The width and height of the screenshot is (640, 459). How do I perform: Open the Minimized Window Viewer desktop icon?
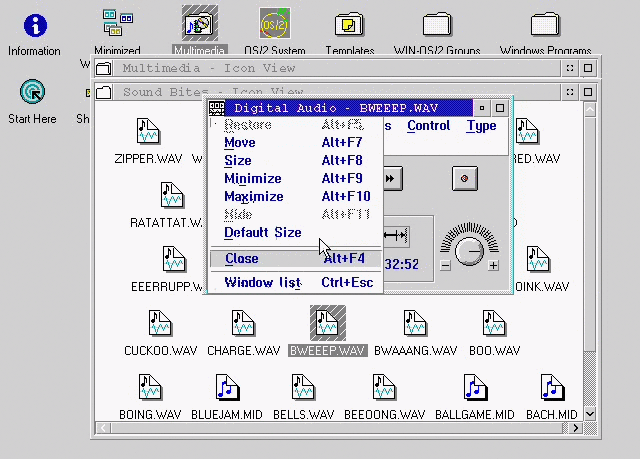(118, 23)
